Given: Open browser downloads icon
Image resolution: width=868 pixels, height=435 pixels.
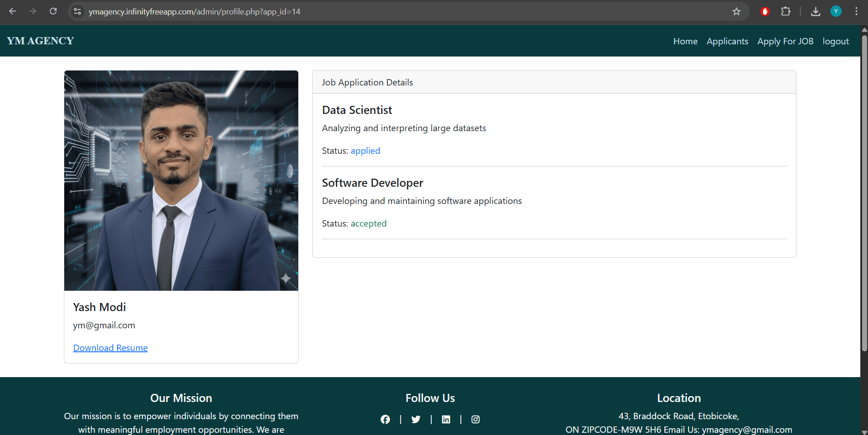Looking at the screenshot, I should 816,12.
